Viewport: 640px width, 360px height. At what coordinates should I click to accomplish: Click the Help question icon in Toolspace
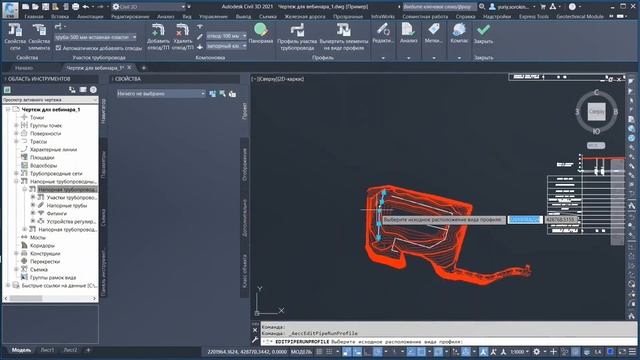pyautogui.click(x=93, y=89)
